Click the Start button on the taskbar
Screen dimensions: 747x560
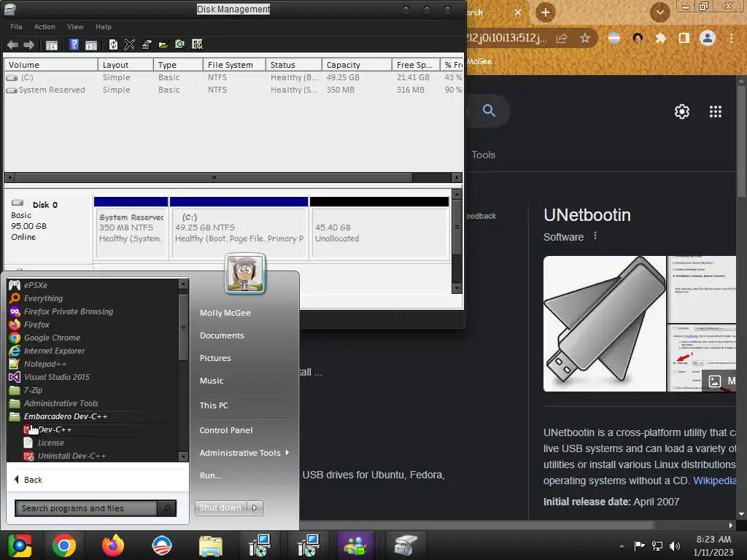[x=20, y=545]
